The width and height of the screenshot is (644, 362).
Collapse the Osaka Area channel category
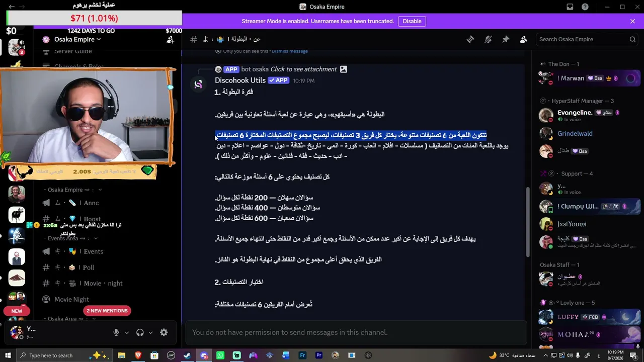point(70,319)
